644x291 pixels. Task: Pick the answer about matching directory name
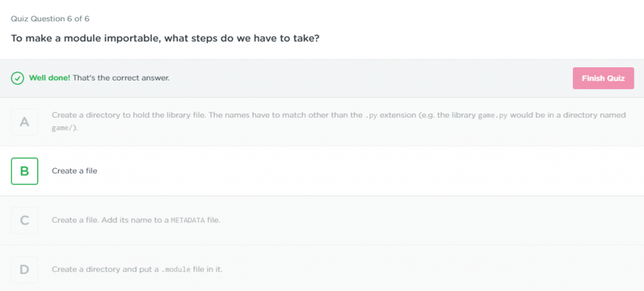(339, 121)
